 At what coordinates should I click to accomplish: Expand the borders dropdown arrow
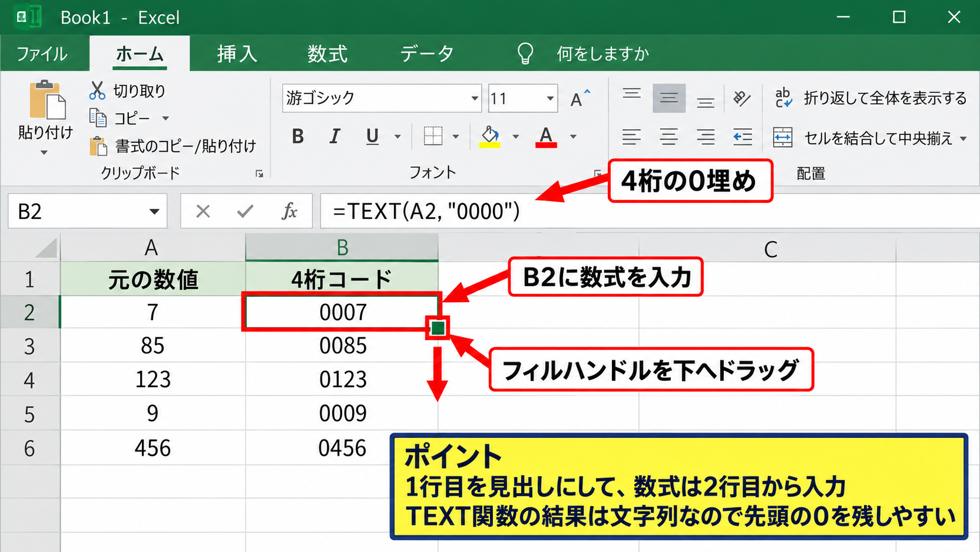coord(455,137)
